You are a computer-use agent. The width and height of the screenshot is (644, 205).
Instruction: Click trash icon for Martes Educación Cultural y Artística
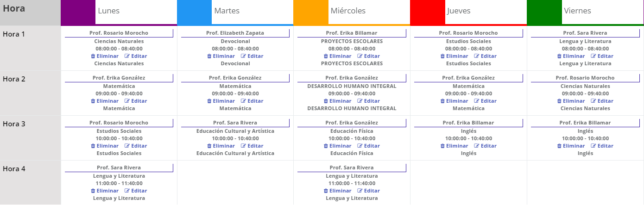(x=209, y=146)
